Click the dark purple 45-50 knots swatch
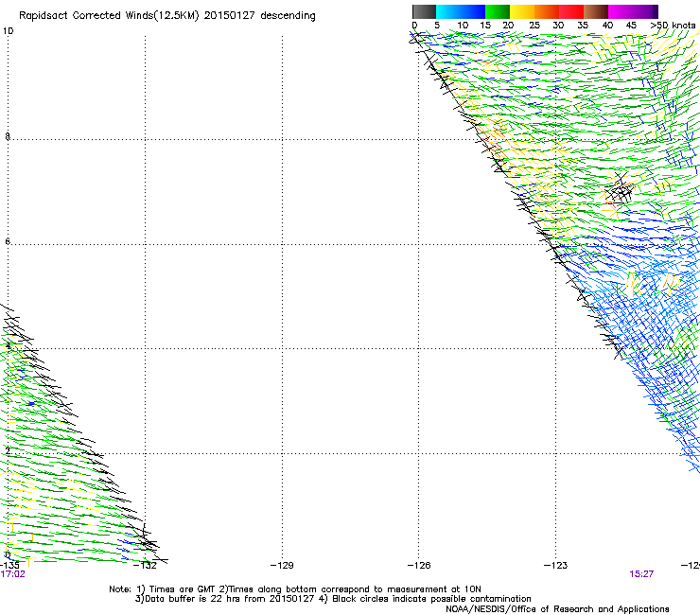700x615 pixels. click(645, 11)
